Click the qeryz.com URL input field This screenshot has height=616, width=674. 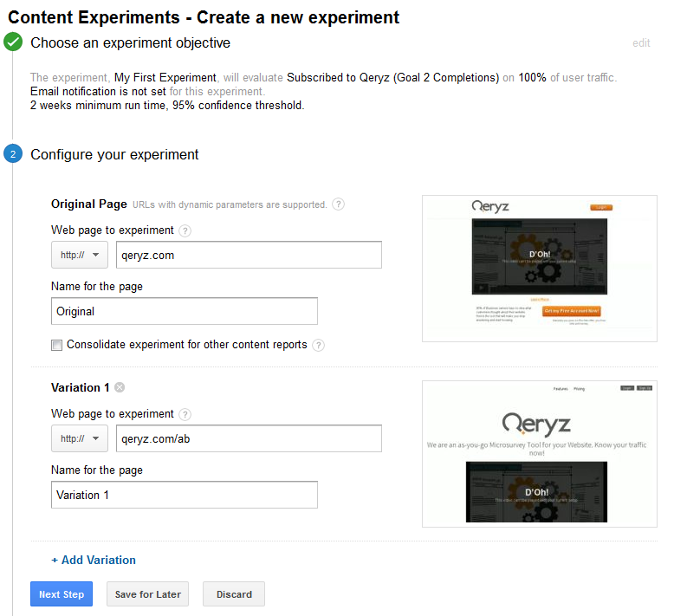point(249,256)
